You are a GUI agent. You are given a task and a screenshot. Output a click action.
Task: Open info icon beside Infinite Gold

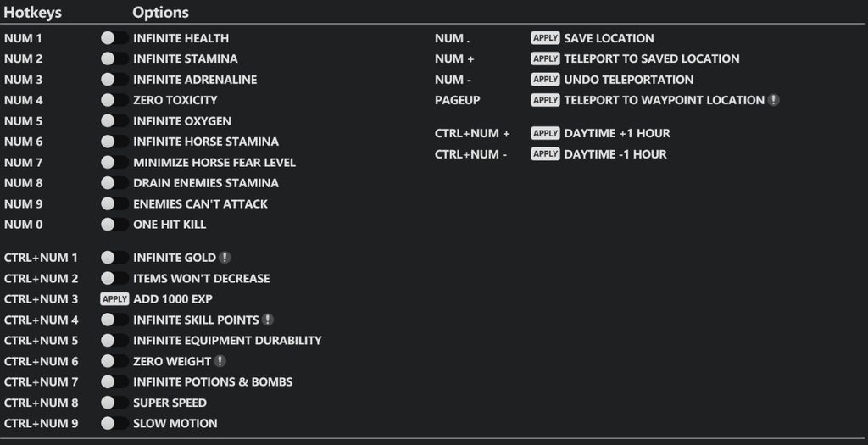[224, 258]
